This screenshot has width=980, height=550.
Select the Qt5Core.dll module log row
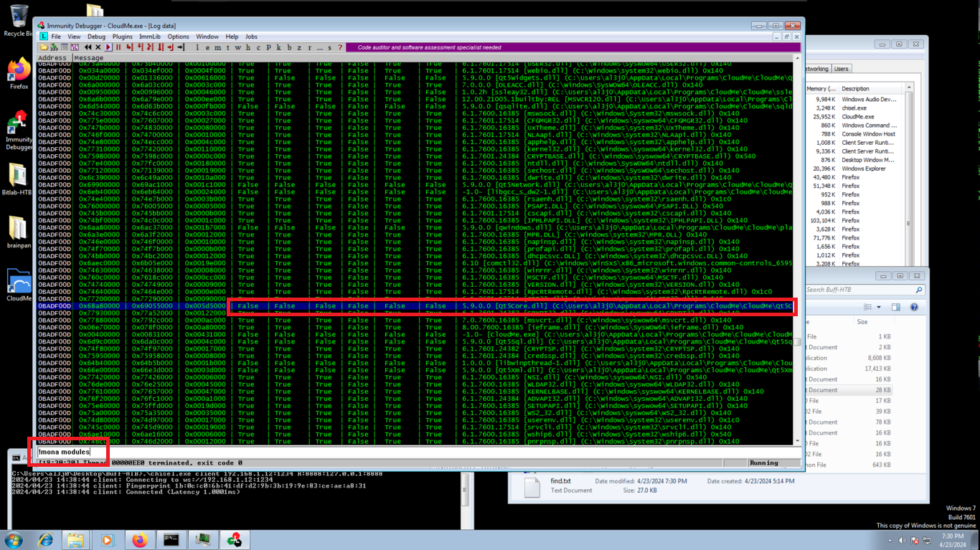pyautogui.click(x=415, y=306)
